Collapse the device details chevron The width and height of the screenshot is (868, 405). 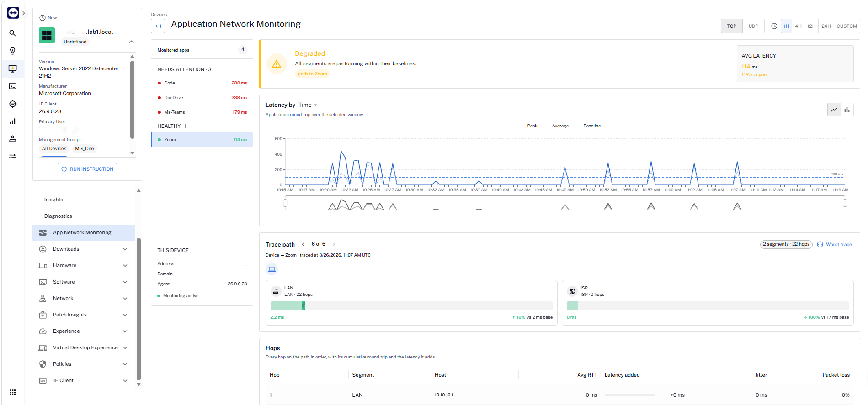point(132,42)
